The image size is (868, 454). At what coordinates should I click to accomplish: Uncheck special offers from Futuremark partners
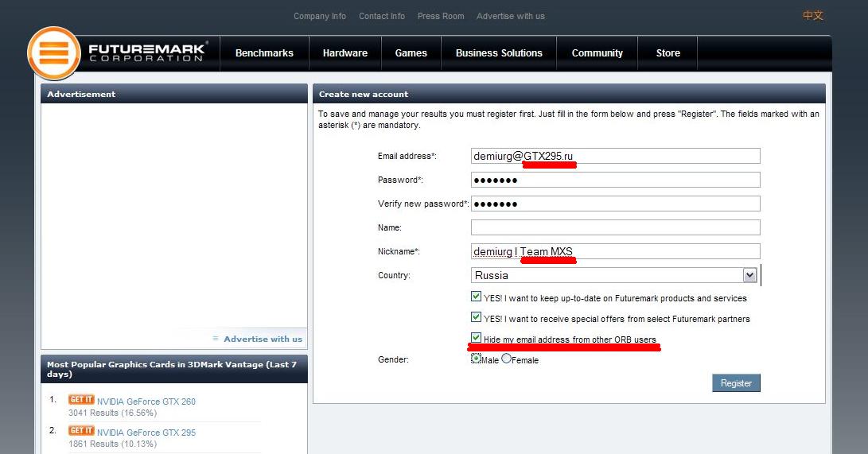476,317
